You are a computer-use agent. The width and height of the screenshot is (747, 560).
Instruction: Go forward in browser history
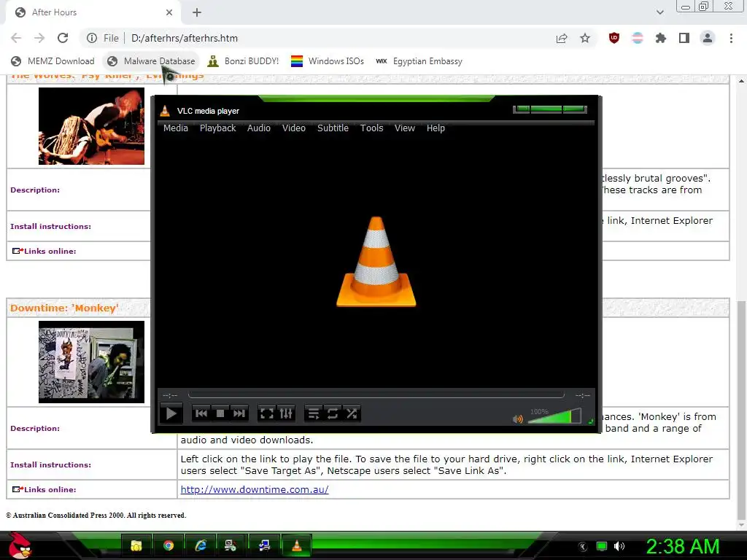[39, 38]
